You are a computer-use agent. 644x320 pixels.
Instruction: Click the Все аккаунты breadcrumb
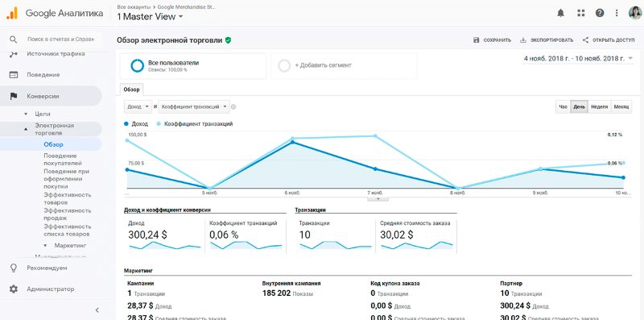click(x=134, y=7)
